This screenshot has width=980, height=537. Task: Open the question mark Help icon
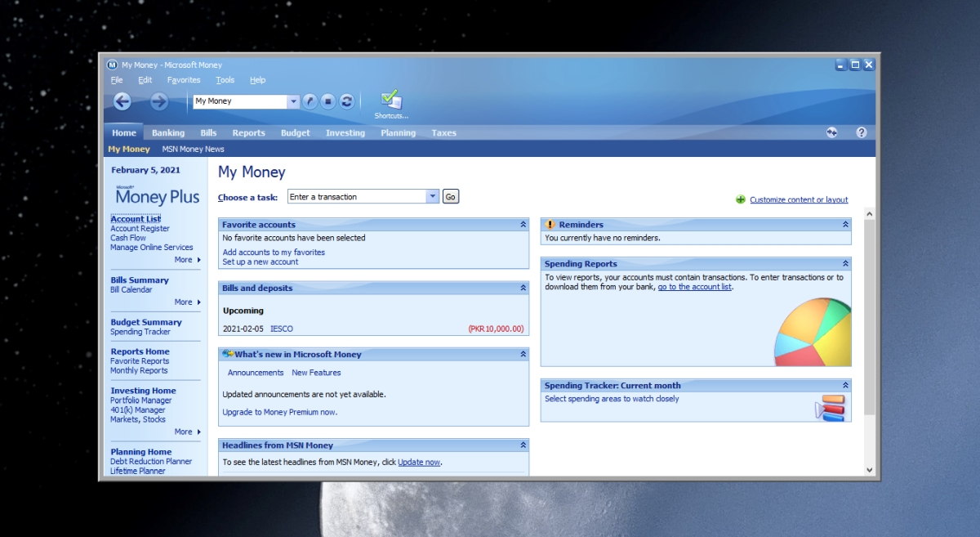(x=861, y=132)
